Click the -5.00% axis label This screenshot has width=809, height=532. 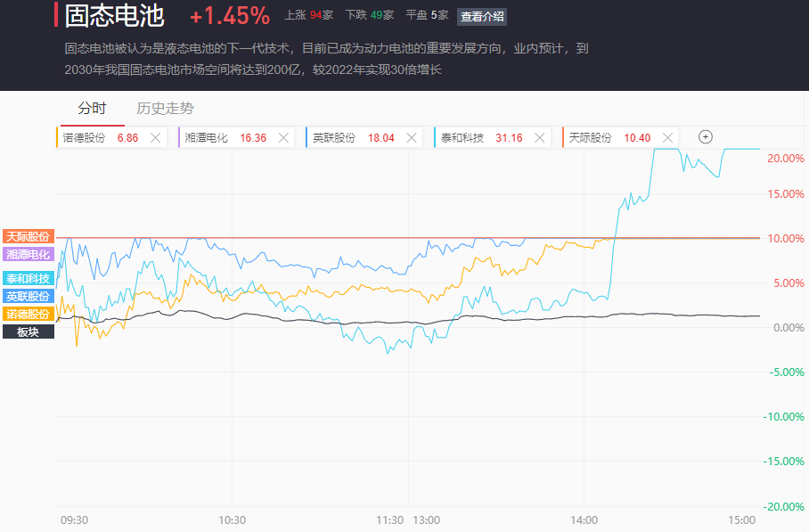click(787, 372)
